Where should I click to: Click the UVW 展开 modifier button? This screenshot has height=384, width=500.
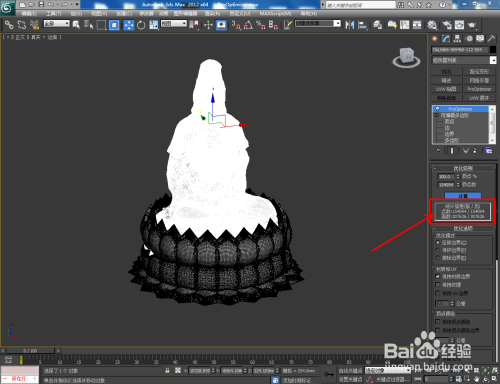coord(479,98)
